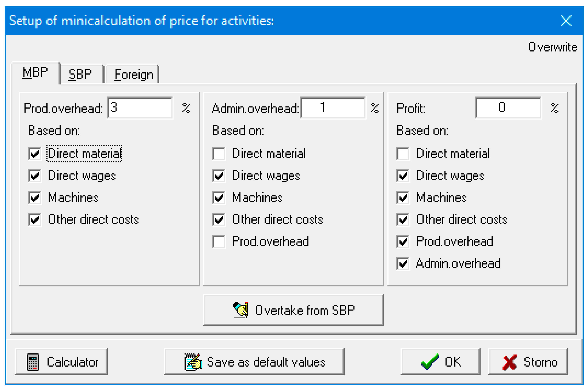Focus the Profit percentage input field
588x389 pixels.
coord(508,108)
